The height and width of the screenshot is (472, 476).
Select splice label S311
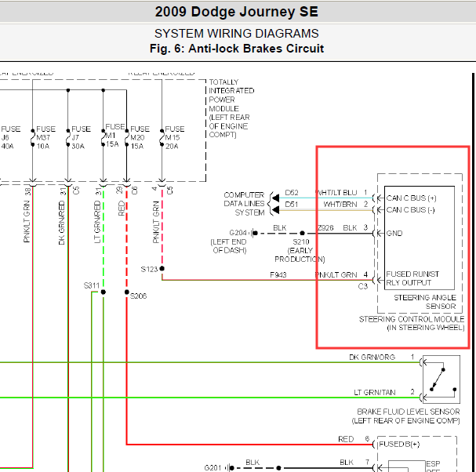(92, 285)
